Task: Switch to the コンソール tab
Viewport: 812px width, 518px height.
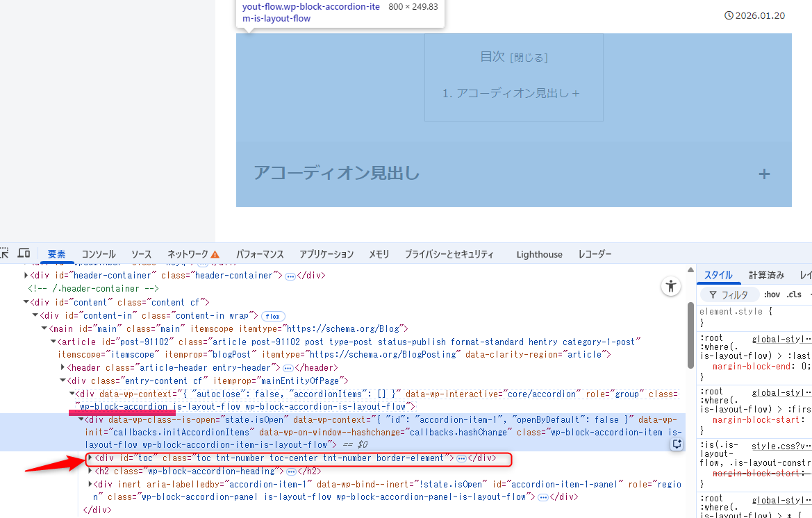Action: pyautogui.click(x=99, y=254)
